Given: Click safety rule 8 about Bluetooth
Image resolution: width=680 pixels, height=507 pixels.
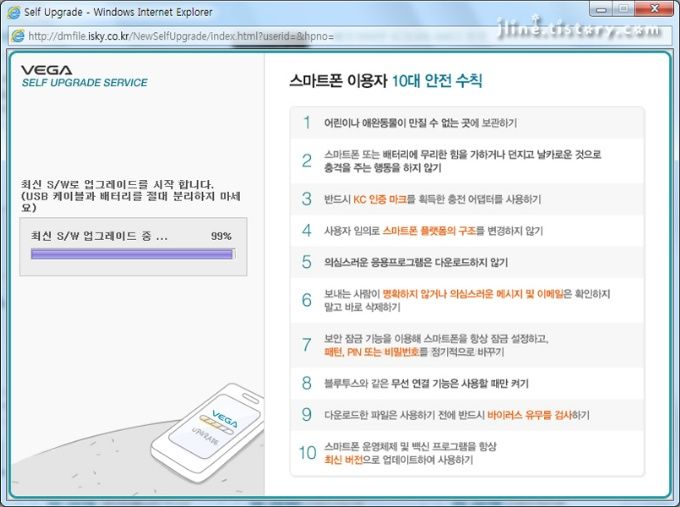Looking at the screenshot, I should pyautogui.click(x=467, y=383).
